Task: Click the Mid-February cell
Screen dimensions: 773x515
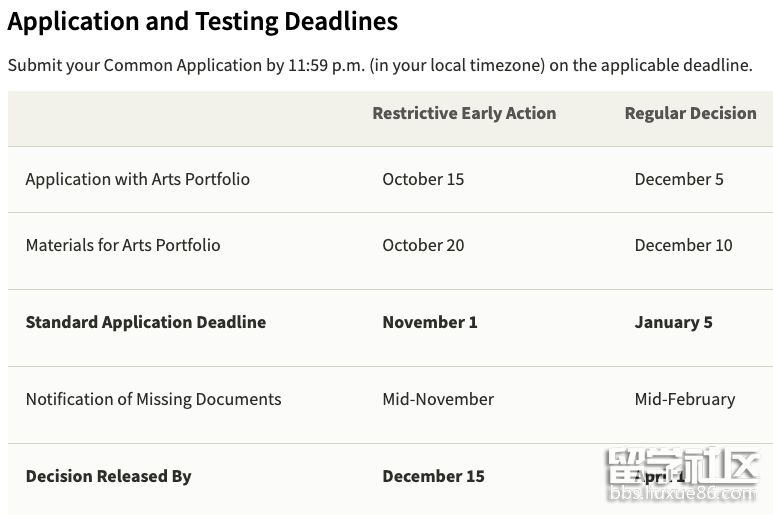Action: coord(684,399)
